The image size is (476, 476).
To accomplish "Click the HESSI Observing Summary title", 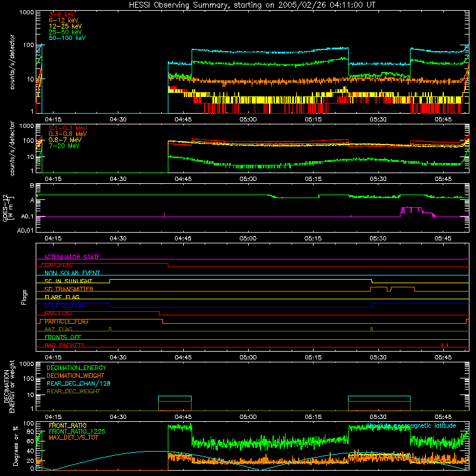I will (x=252, y=5).
